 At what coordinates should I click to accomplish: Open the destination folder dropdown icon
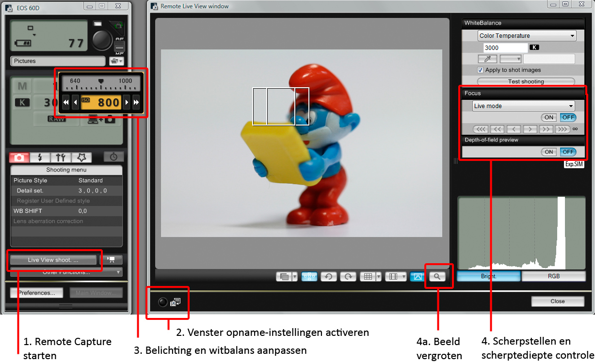(116, 61)
